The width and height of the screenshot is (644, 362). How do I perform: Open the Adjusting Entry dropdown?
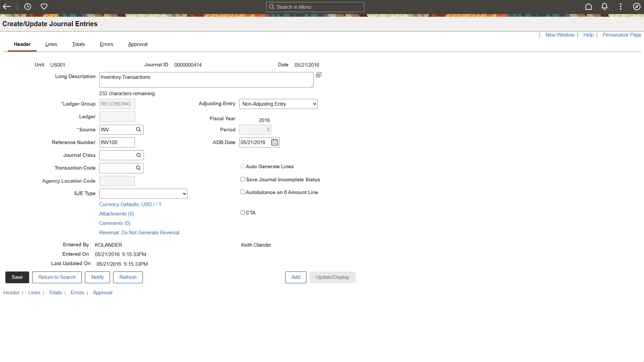tap(278, 104)
